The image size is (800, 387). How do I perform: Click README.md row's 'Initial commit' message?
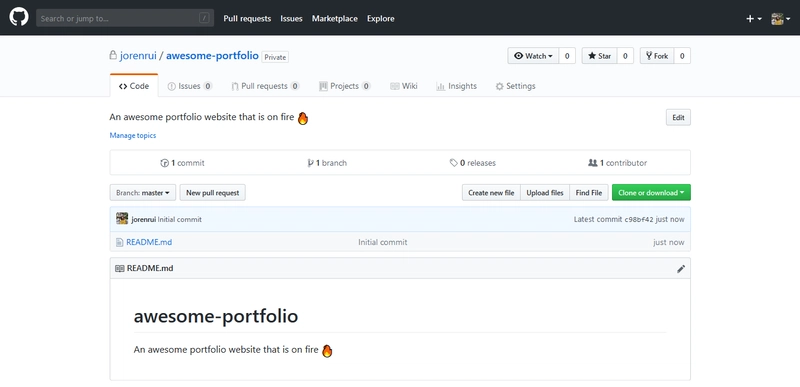pos(383,242)
